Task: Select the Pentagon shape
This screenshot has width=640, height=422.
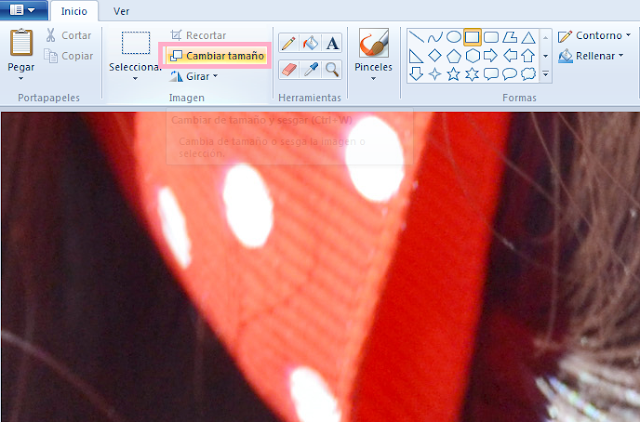Action: (x=453, y=56)
